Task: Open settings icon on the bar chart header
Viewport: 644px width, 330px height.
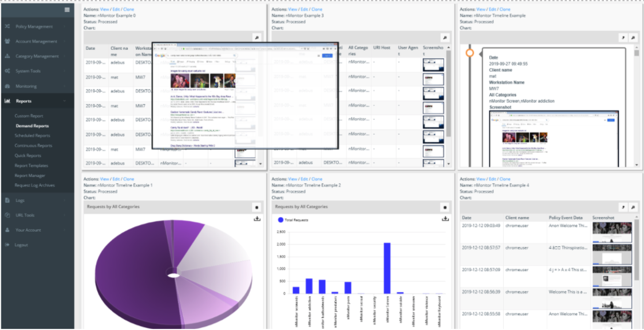Action: pos(444,207)
